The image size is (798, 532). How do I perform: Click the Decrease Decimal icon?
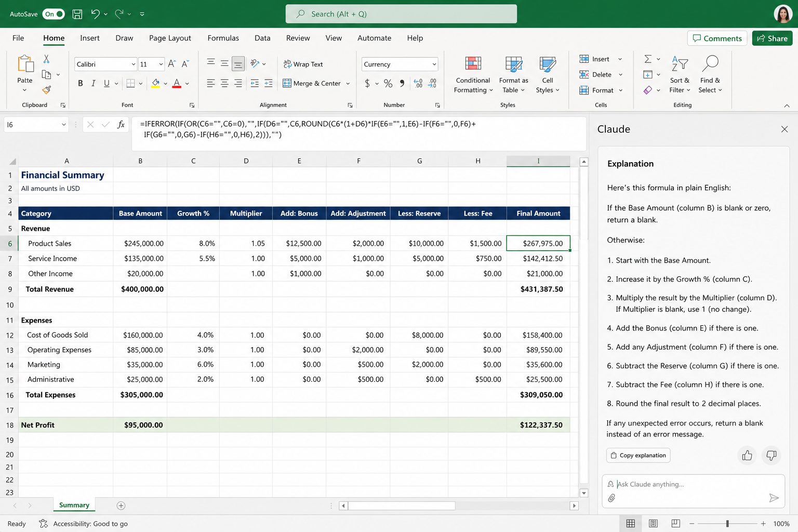tap(432, 83)
